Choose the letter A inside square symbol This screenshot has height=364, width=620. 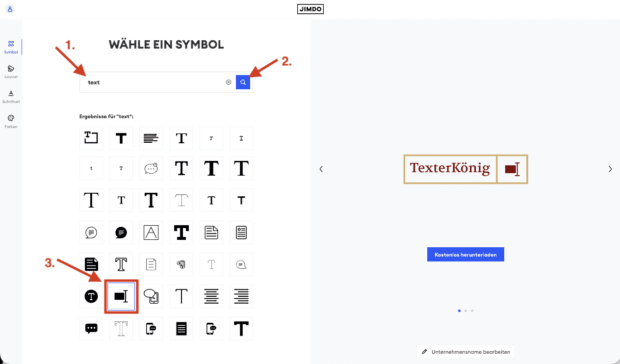coord(151,233)
